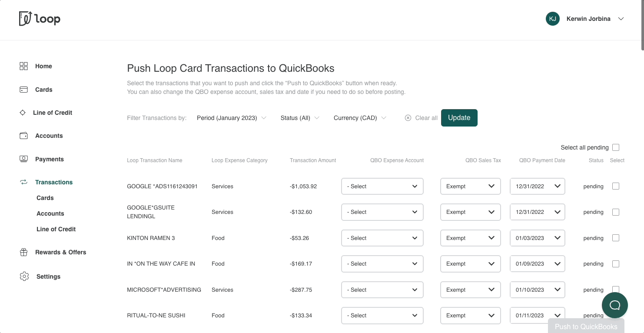Viewport: 644px width, 333px height.
Task: Open sales tax dropdown for GOOGLE*GSUITE LENDINGL
Action: pos(471,212)
